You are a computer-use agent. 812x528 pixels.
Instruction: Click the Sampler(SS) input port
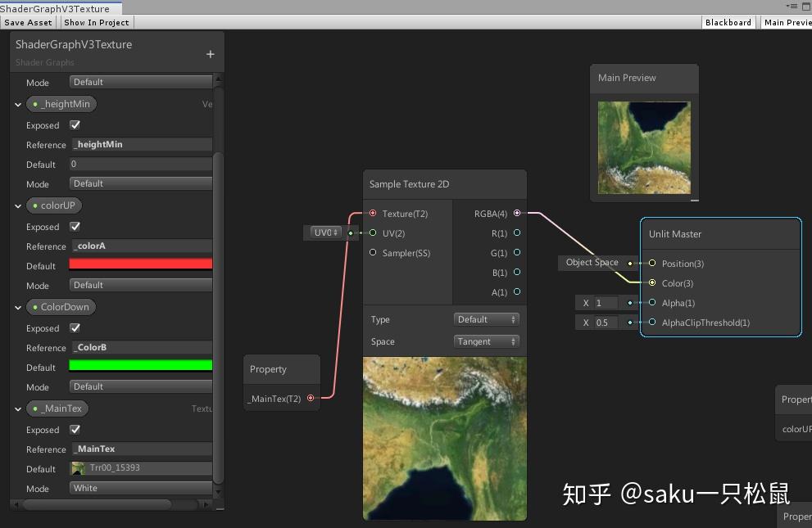(x=374, y=253)
